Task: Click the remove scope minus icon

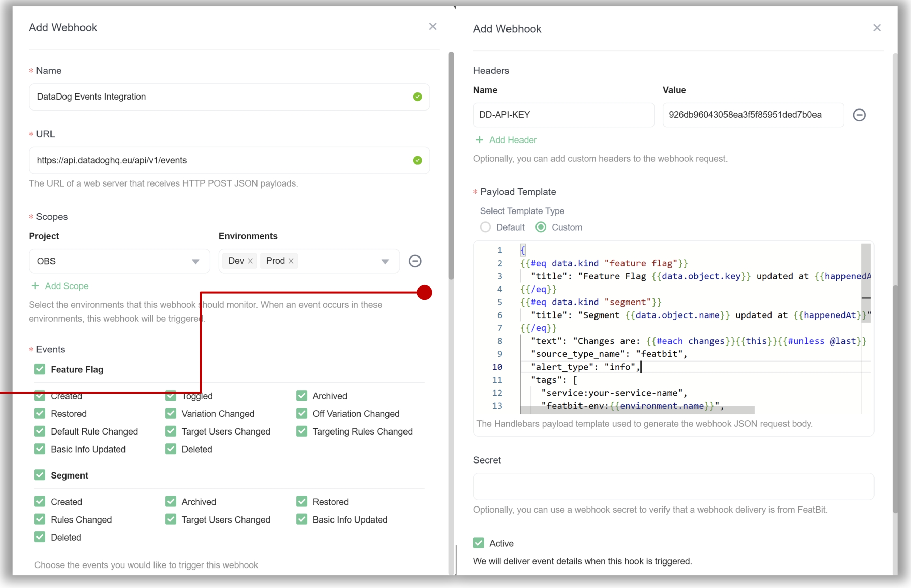Action: [416, 260]
